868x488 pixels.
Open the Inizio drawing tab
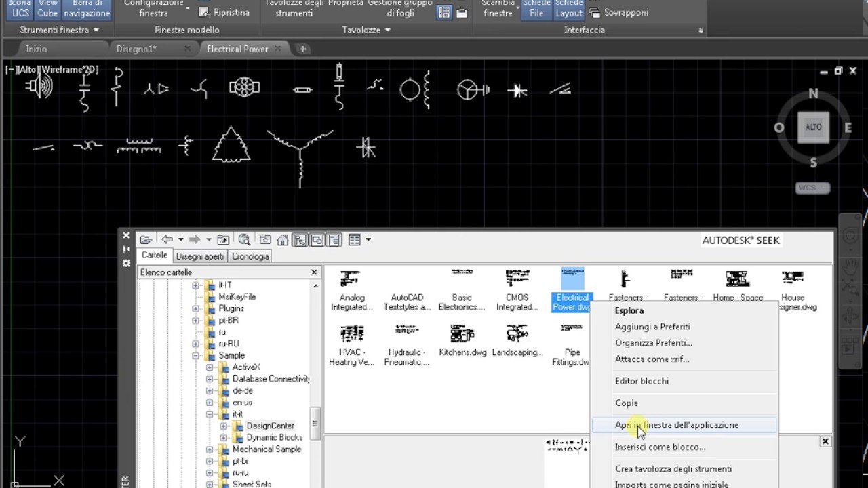[x=37, y=49]
